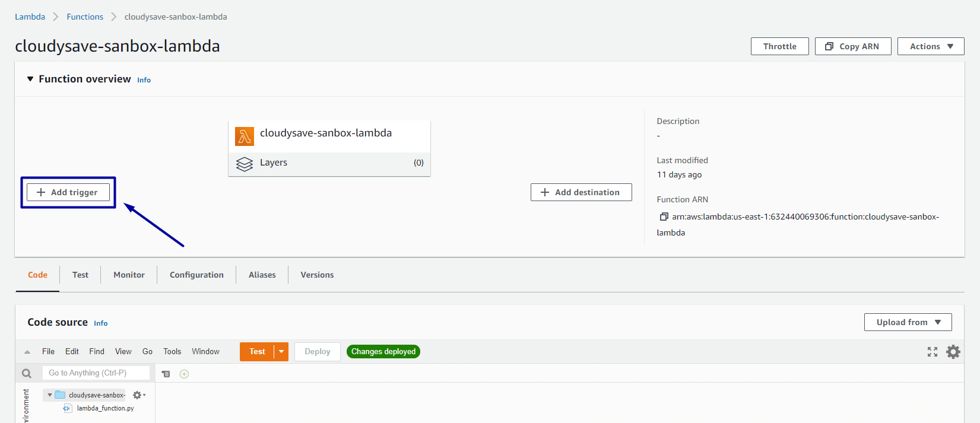Switch to the Test tab
The height and width of the screenshot is (423, 980).
click(80, 275)
